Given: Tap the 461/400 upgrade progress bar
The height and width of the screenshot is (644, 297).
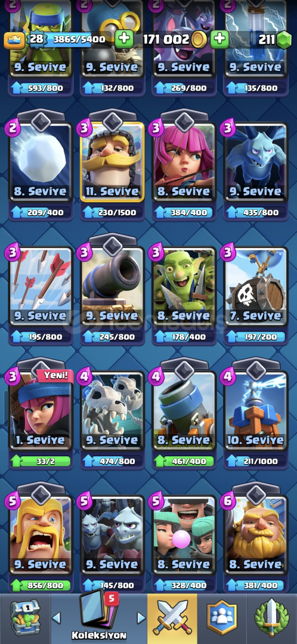Looking at the screenshot, I should 184,461.
